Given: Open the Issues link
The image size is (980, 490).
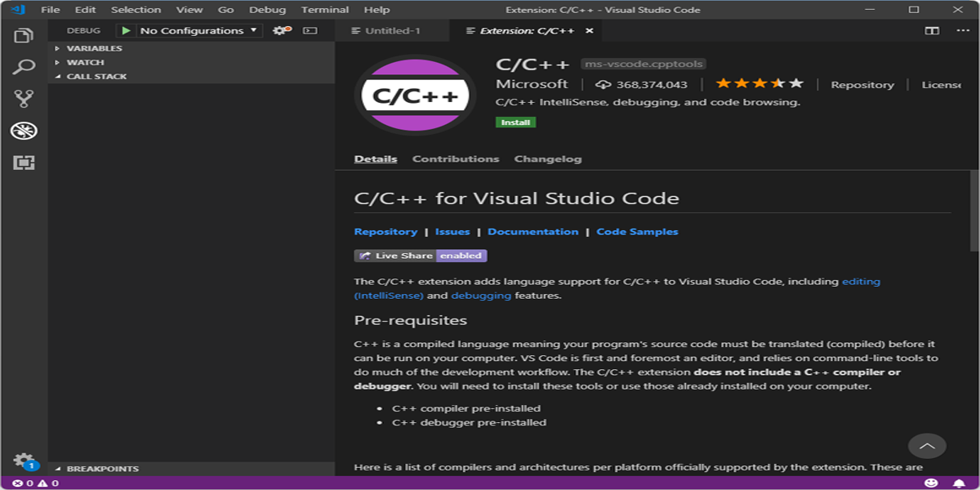Looking at the screenshot, I should coord(452,232).
